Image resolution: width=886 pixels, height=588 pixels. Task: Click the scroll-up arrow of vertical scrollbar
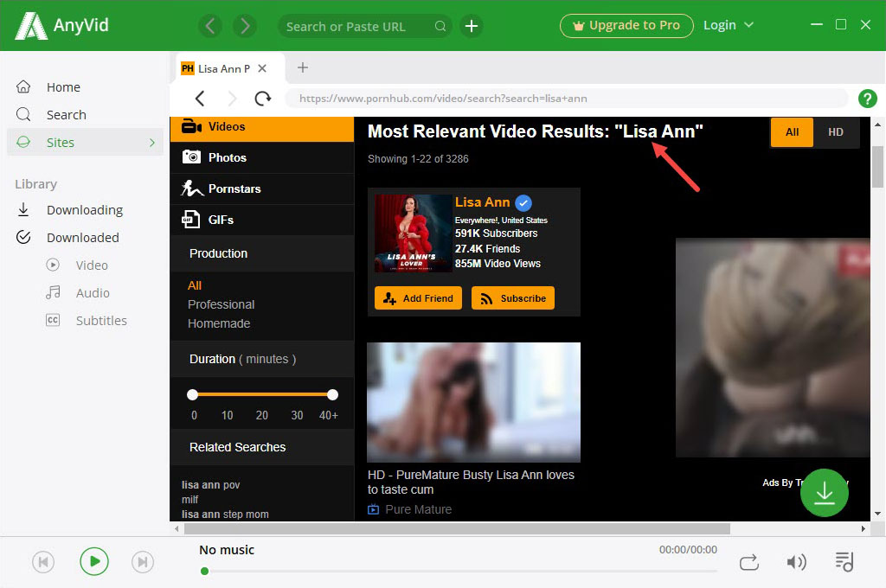[x=877, y=125]
